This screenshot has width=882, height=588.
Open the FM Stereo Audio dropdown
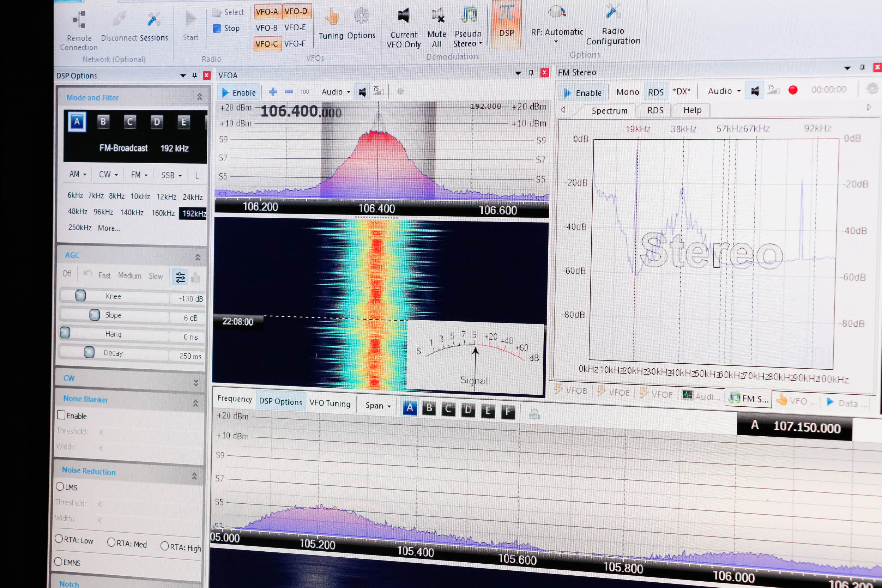tap(724, 91)
